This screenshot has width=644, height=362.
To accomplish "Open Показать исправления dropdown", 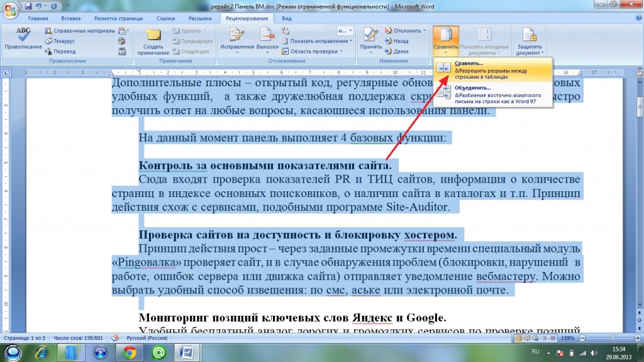I will [x=317, y=41].
